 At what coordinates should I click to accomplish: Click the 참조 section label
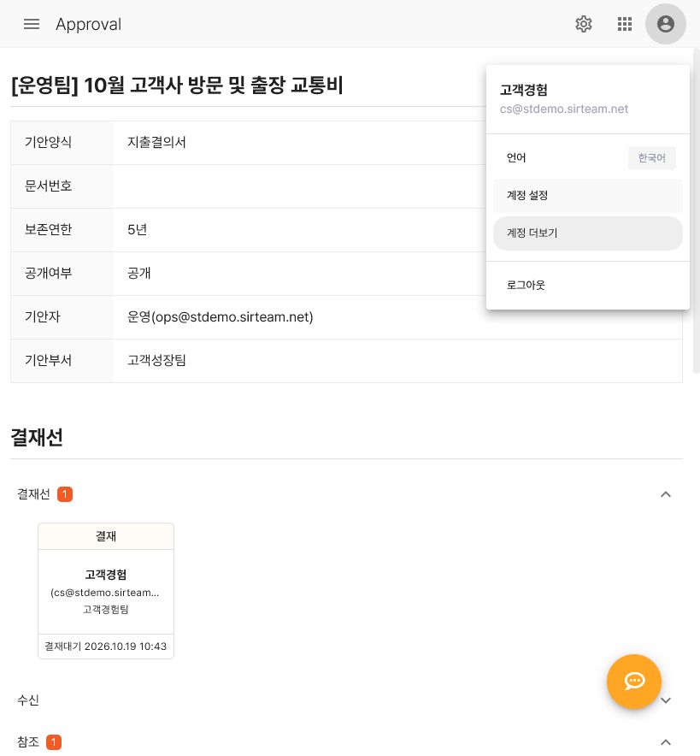(x=28, y=742)
